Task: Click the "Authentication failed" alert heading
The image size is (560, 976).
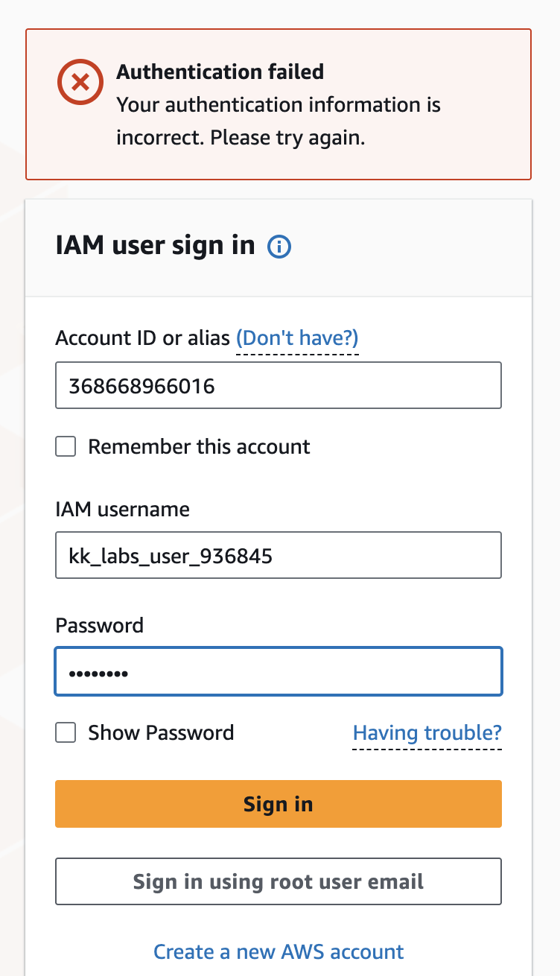Action: tap(220, 72)
